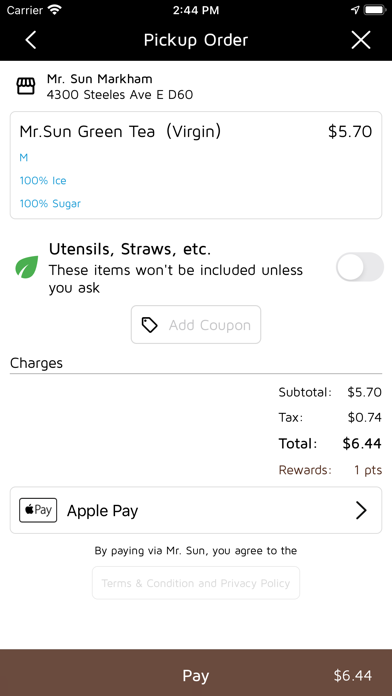Enable the Utensils, Straws toggle
Screen dimensions: 392x696
360,267
